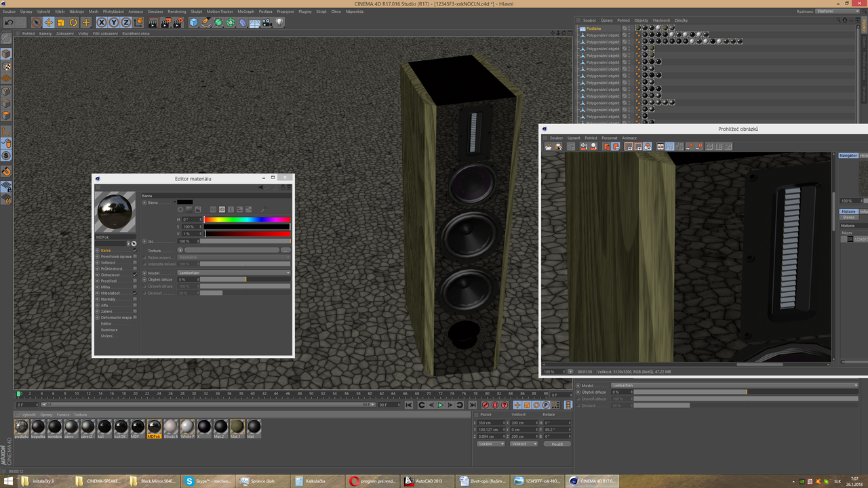Open Porovnat menu in Prohlížeč obrázků
This screenshot has width=868, height=488.
610,138
